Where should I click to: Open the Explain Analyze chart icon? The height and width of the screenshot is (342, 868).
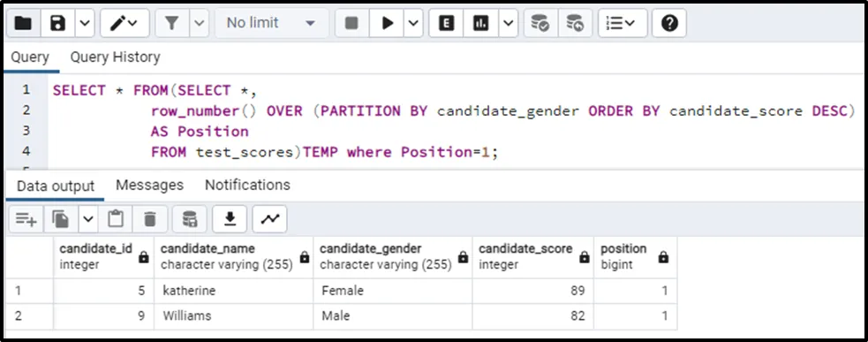click(x=480, y=23)
